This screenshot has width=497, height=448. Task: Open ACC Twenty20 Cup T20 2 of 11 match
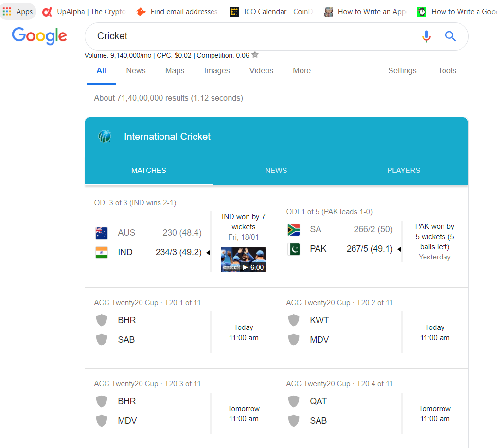pos(373,328)
